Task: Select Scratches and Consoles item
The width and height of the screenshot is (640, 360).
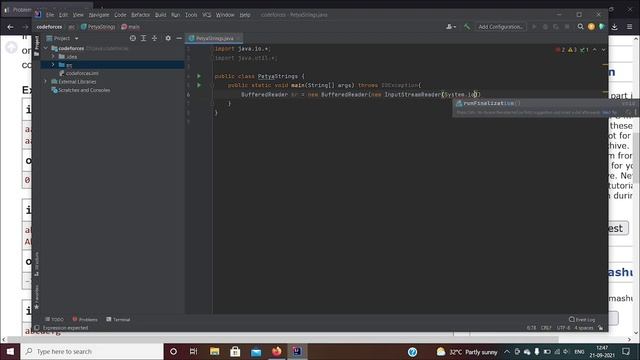Action: (81, 90)
